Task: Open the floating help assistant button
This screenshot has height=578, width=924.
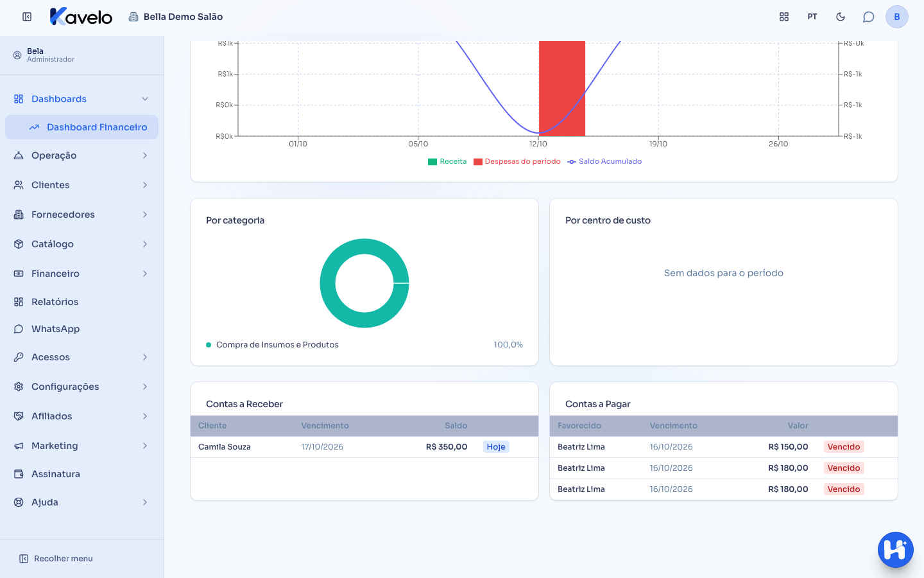Action: tap(896, 550)
